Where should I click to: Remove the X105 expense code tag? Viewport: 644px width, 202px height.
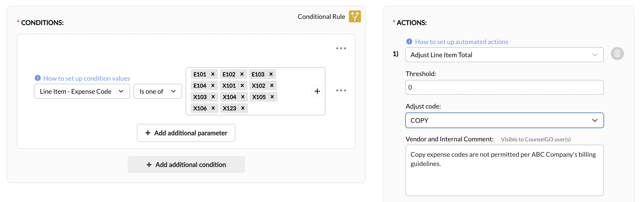click(x=272, y=97)
